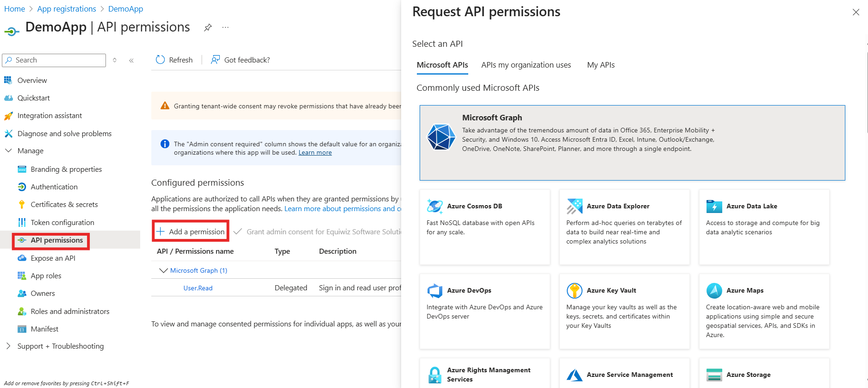The width and height of the screenshot is (868, 388).
Task: Go to the DemoApp breadcrumb link
Action: click(125, 9)
